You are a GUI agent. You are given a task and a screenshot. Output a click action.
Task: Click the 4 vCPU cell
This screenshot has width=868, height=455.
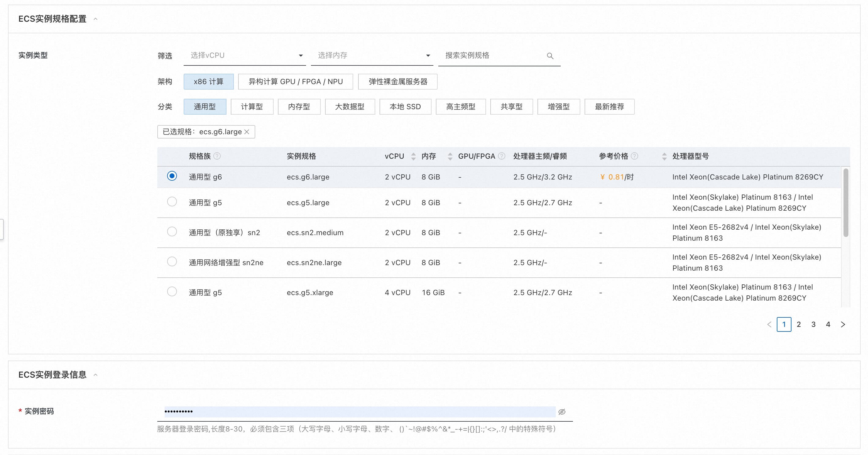(x=398, y=292)
